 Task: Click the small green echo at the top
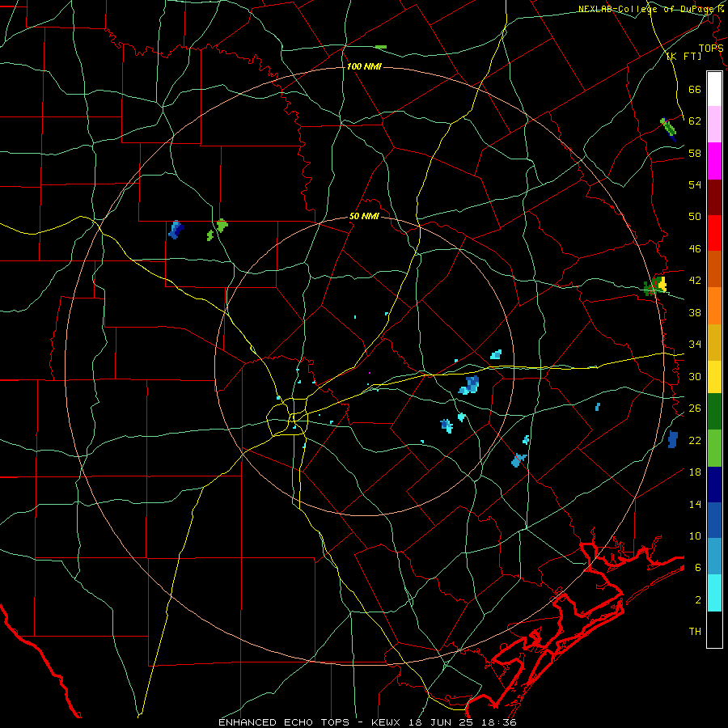(x=381, y=47)
